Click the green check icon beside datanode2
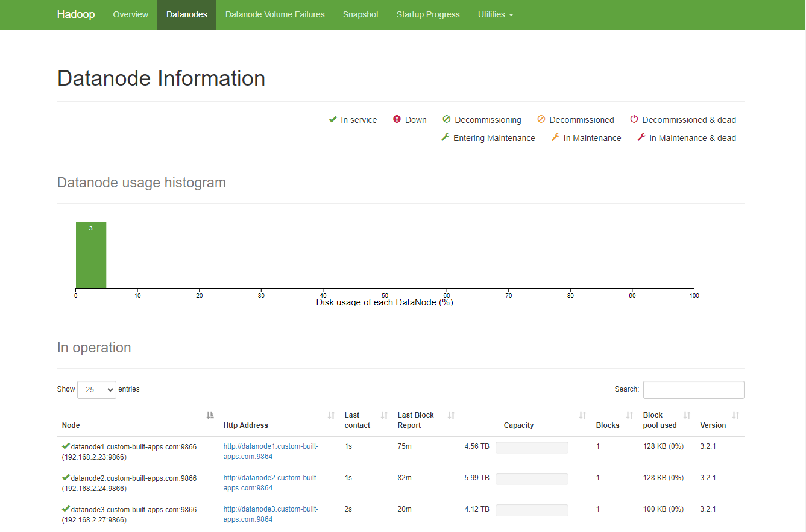The width and height of the screenshot is (806, 532). pyautogui.click(x=66, y=478)
